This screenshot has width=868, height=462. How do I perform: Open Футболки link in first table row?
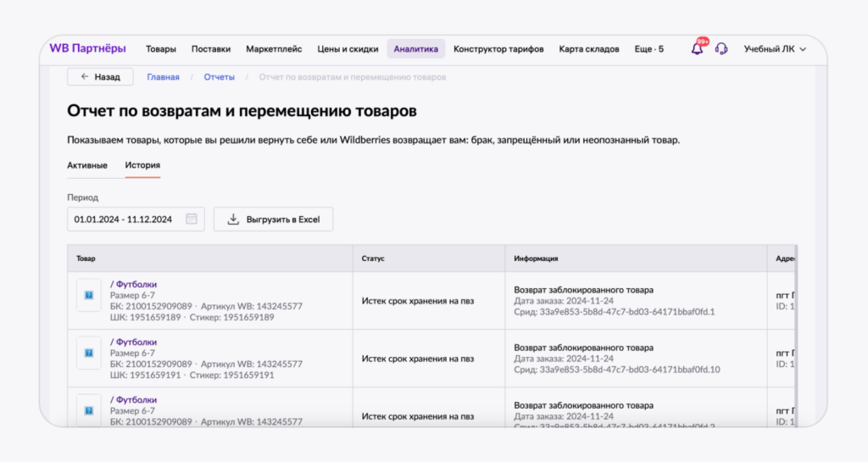pos(133,284)
